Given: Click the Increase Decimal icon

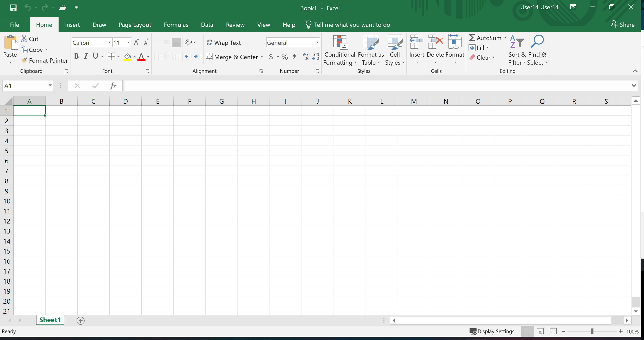Looking at the screenshot, I should [305, 57].
